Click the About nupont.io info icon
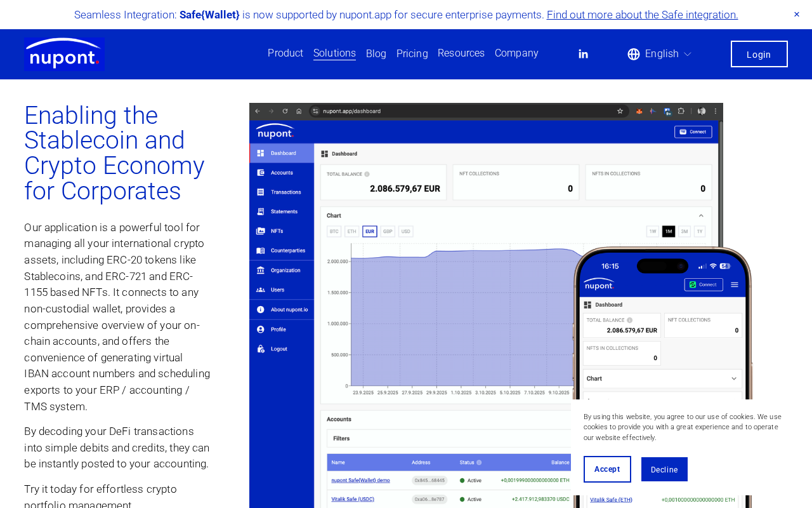 (x=260, y=309)
